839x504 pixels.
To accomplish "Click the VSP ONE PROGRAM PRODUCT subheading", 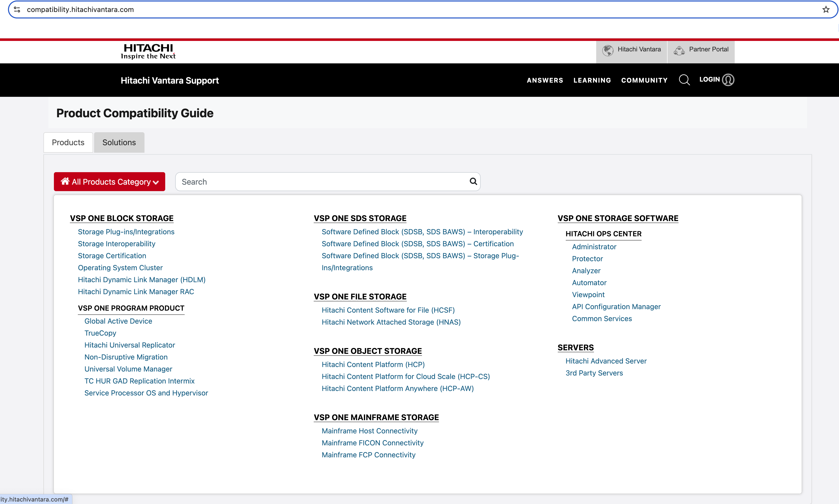I will pos(131,308).
